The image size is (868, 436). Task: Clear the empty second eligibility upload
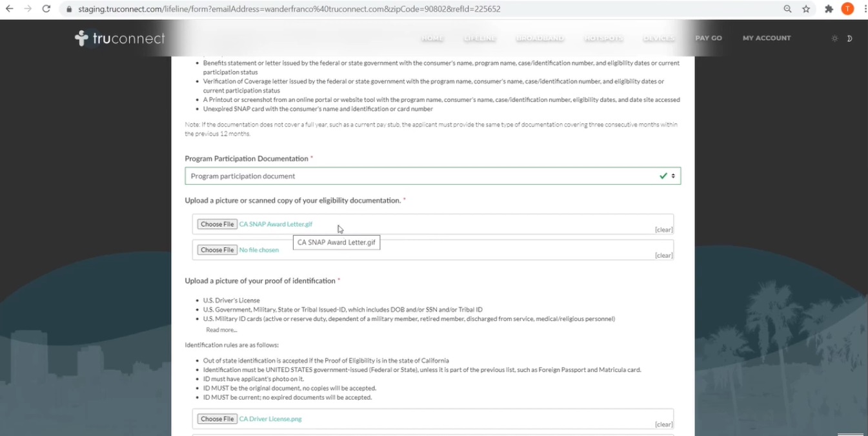point(663,256)
